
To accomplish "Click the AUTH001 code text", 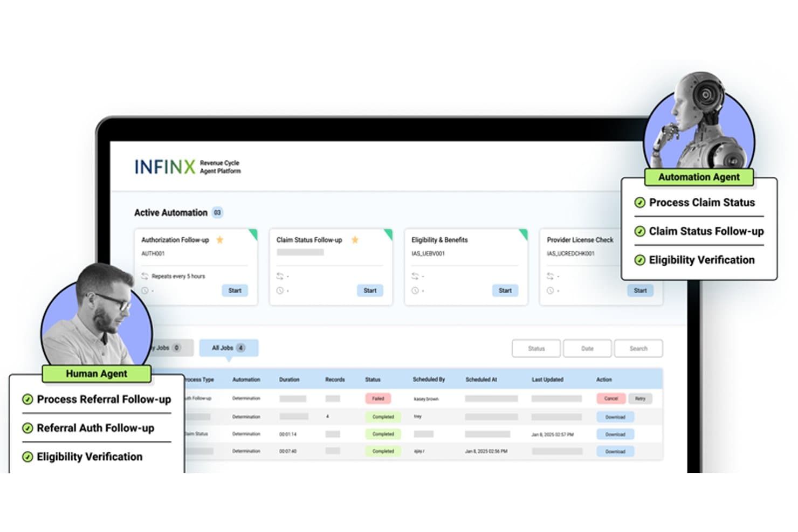I will [x=153, y=253].
